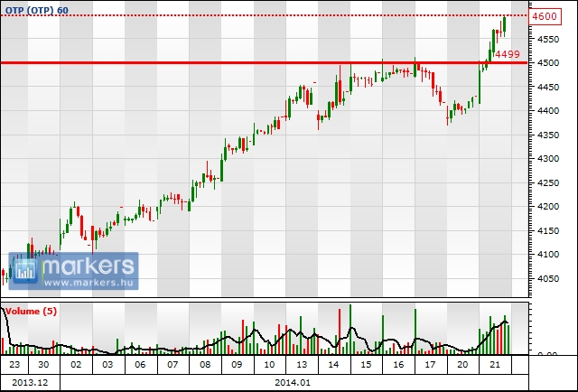578x392 pixels.
Task: Select date 06 on time axis
Action: [x=140, y=365]
